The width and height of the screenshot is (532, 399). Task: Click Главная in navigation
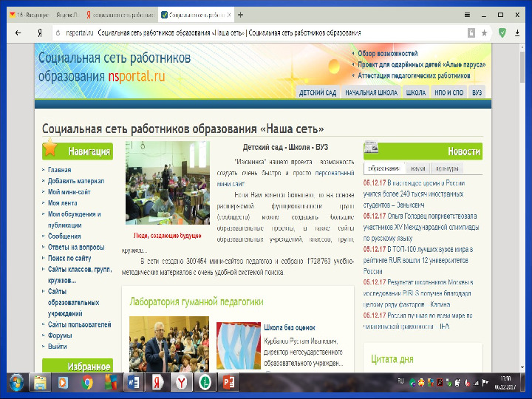click(59, 170)
